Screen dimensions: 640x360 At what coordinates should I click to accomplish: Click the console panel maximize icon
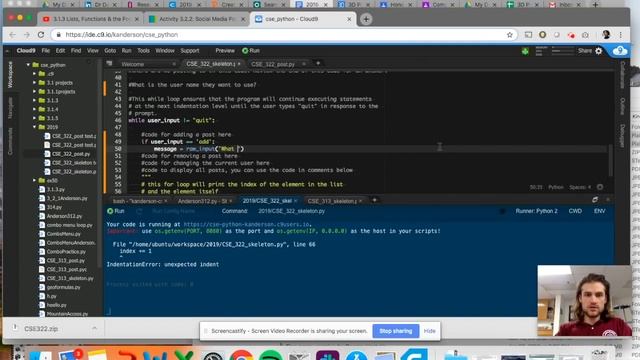click(595, 200)
